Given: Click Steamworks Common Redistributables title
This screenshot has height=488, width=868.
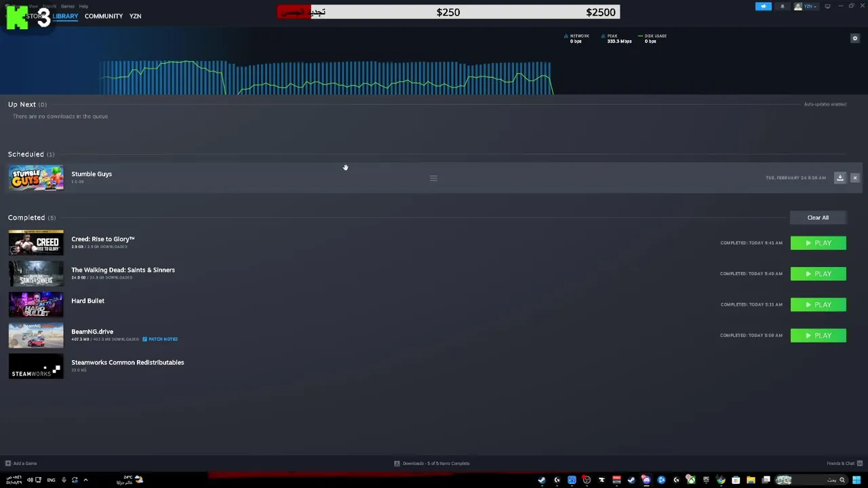Looking at the screenshot, I should 127,363.
